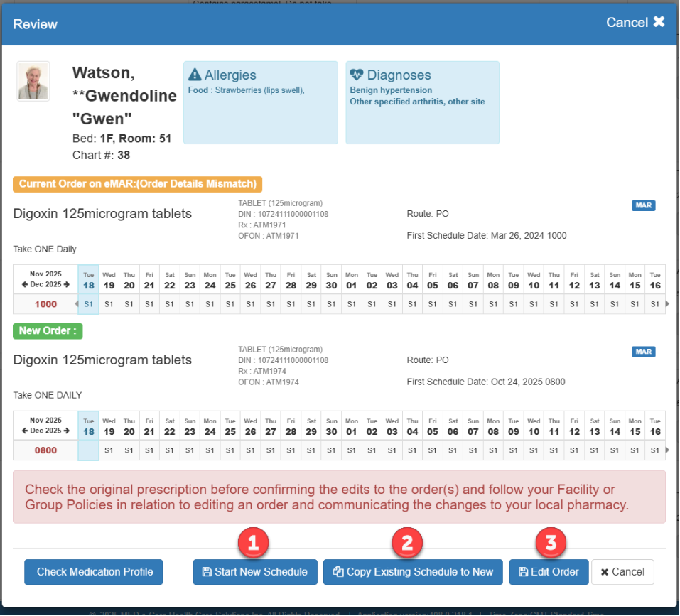Image resolution: width=680 pixels, height=616 pixels.
Task: Click the Take ONE Daily directions text
Action: click(45, 249)
